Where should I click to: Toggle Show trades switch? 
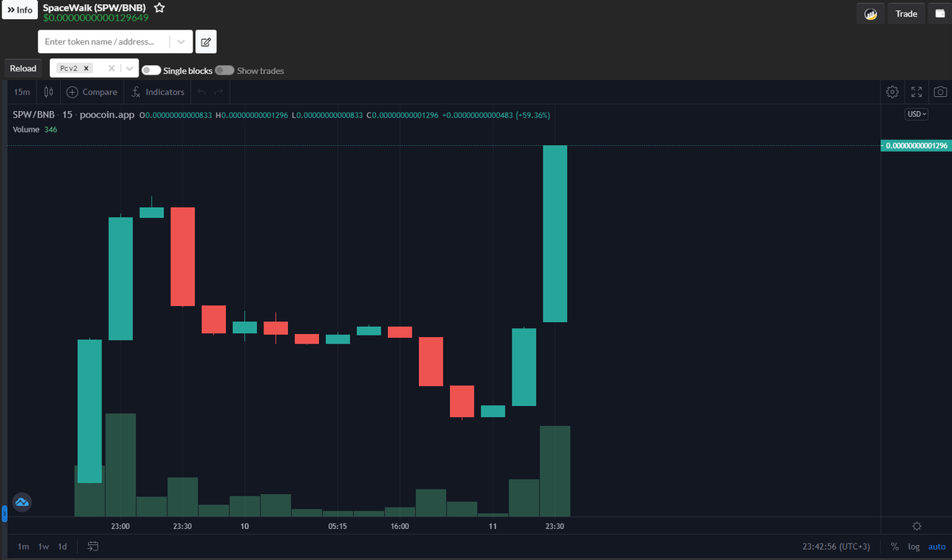tap(225, 71)
